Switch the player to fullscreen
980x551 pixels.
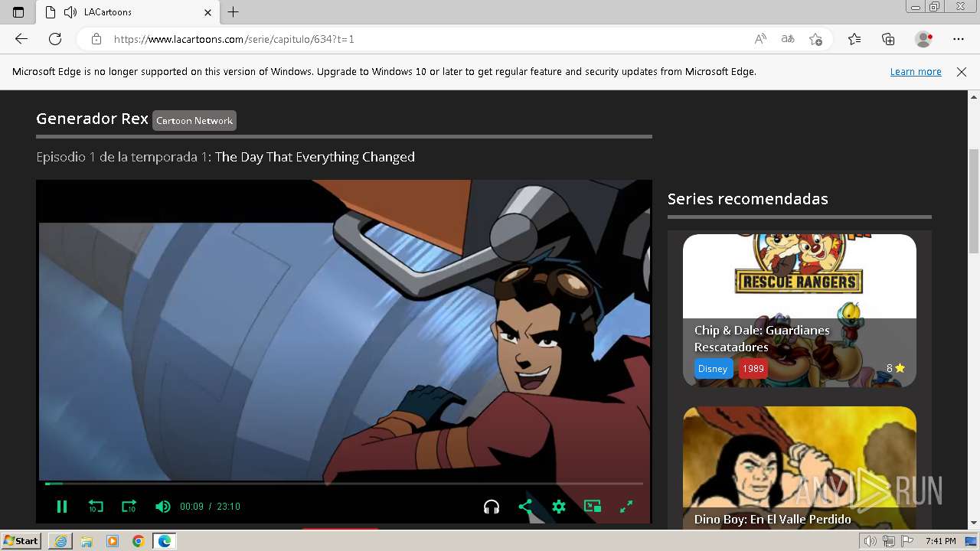tap(626, 507)
